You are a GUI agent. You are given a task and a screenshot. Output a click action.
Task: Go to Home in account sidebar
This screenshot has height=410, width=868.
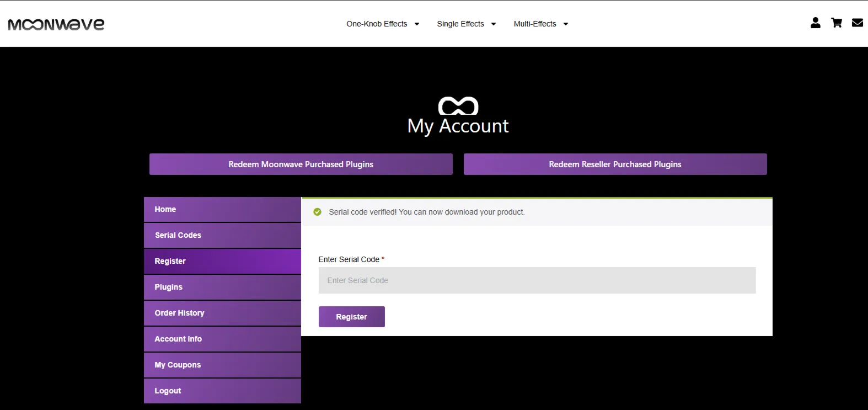coord(222,210)
